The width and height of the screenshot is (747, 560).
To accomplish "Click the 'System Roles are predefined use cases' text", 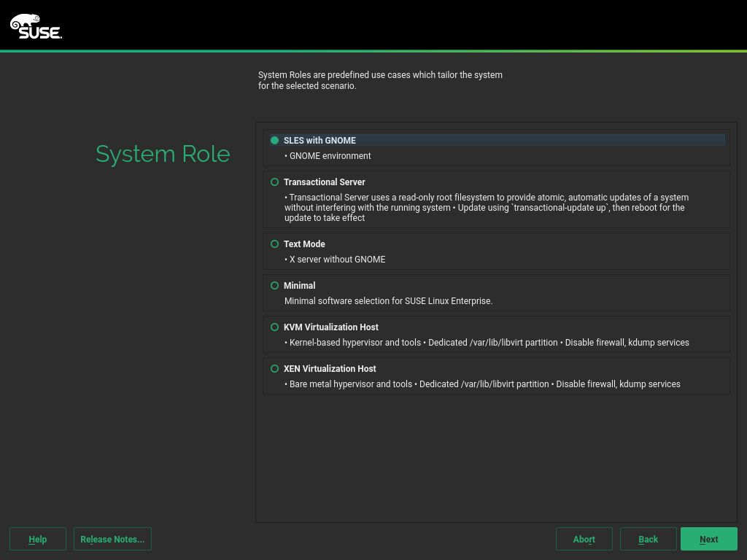I will tap(380, 80).
